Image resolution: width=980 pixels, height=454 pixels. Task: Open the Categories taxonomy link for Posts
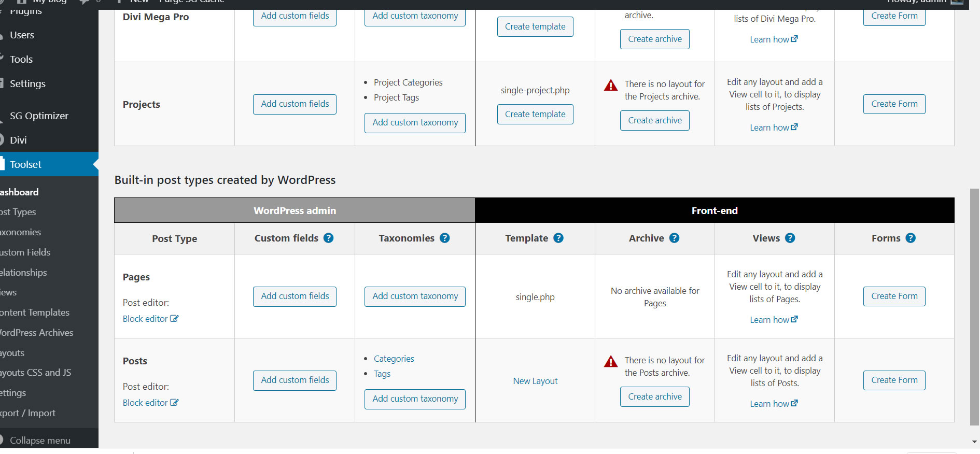(x=394, y=359)
